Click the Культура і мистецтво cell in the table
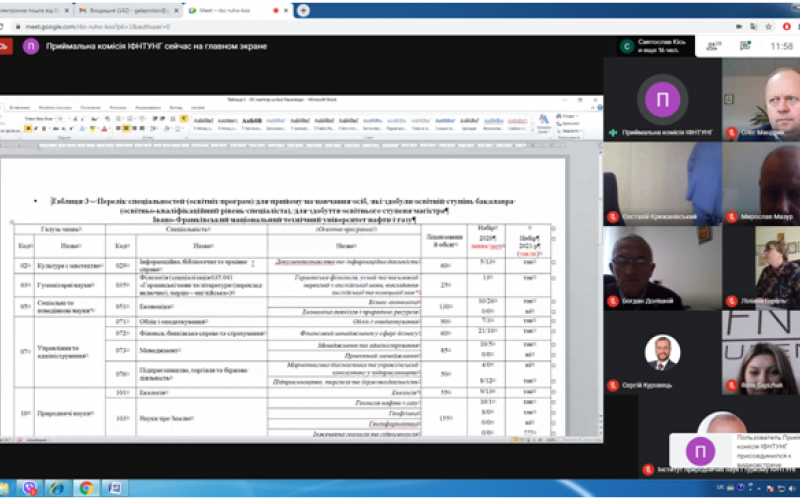This screenshot has width=800, height=500. [70, 265]
